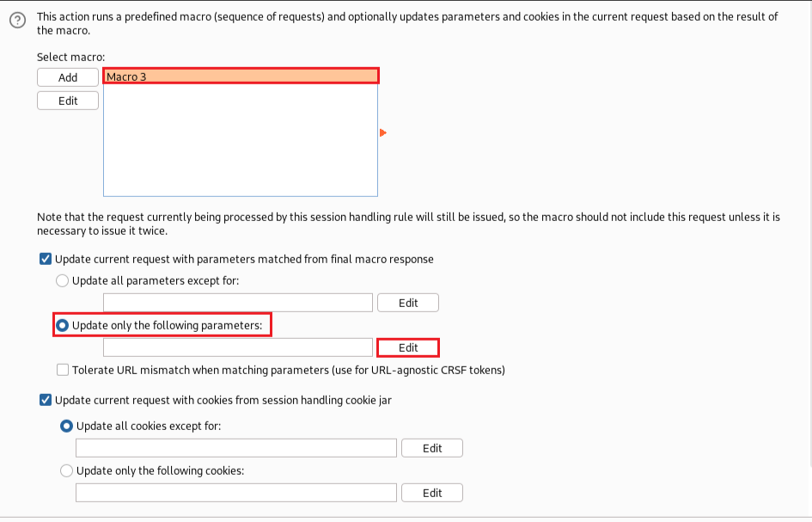Select Macro 3 in the macro list
The width and height of the screenshot is (812, 522).
241,77
